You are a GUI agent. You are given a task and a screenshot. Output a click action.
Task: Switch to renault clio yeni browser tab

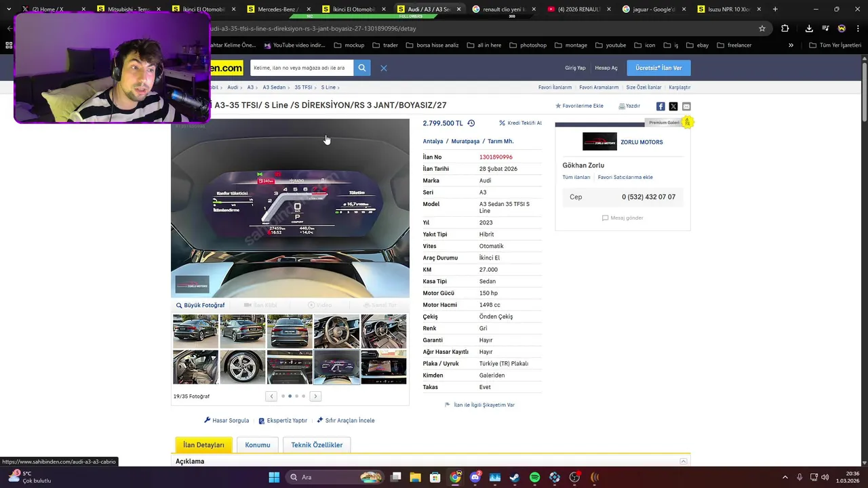505,9
